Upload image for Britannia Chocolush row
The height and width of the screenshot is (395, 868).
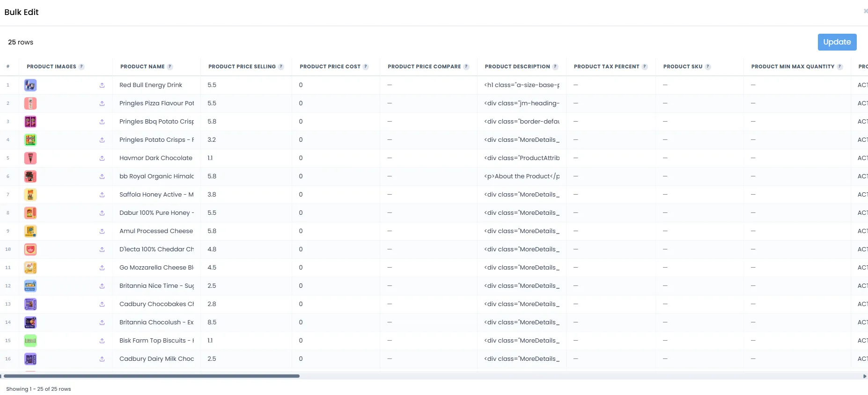[102, 322]
